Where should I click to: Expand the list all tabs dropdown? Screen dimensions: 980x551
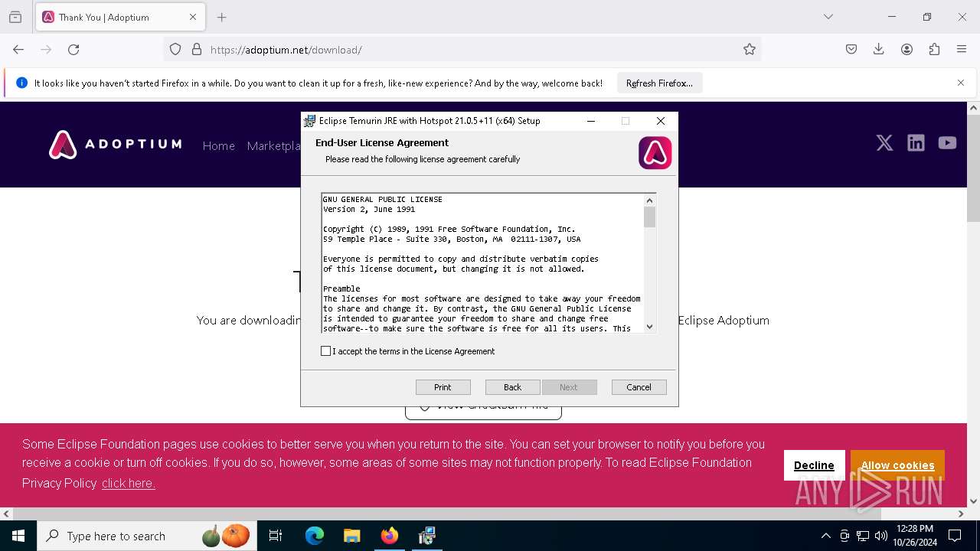click(x=828, y=17)
